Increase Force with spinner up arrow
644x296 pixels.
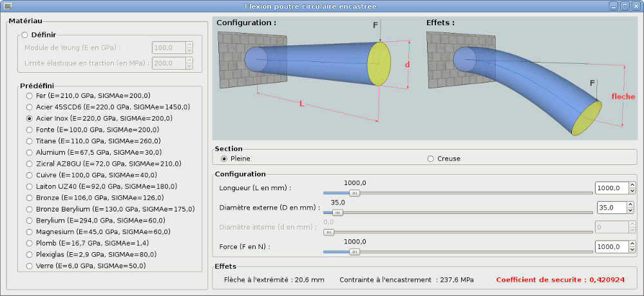pyautogui.click(x=632, y=244)
